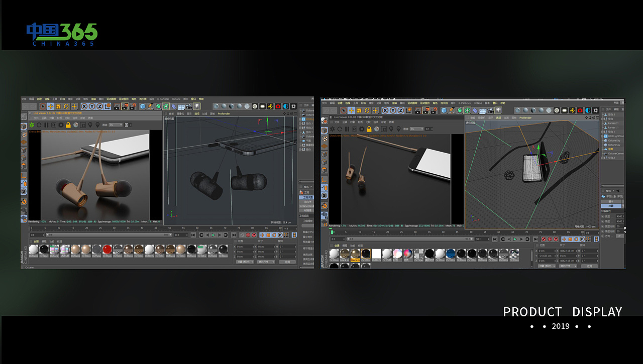Expand 空白.3 object in left object manager
Screen dimensions: 643x364
[300, 124]
